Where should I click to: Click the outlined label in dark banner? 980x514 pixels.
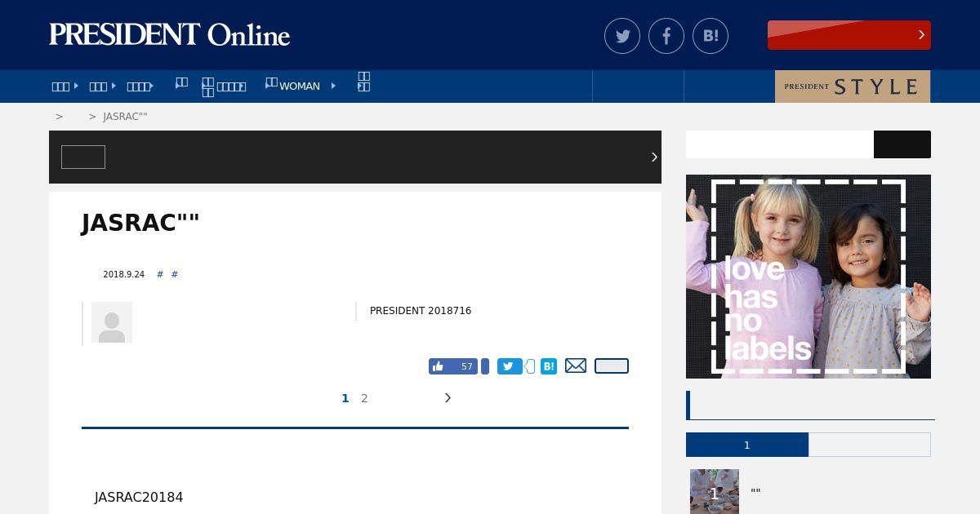(x=83, y=157)
